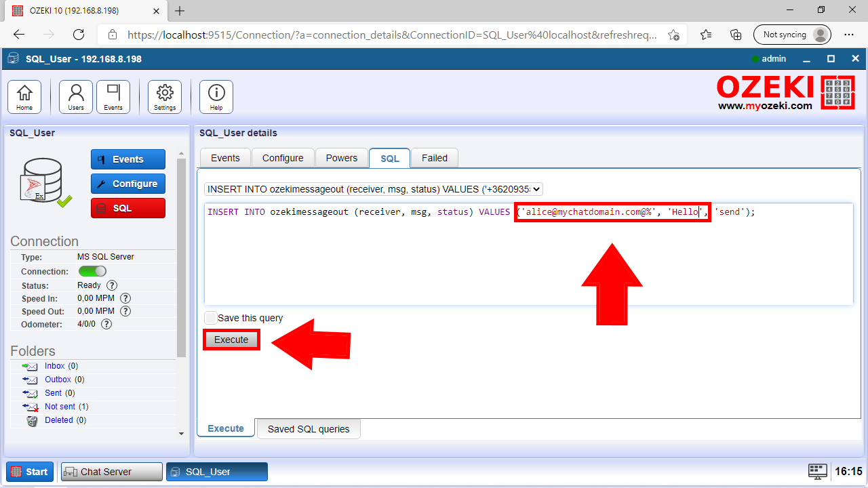Open the Saved SQL queries tab
This screenshot has width=868, height=488.
(309, 429)
